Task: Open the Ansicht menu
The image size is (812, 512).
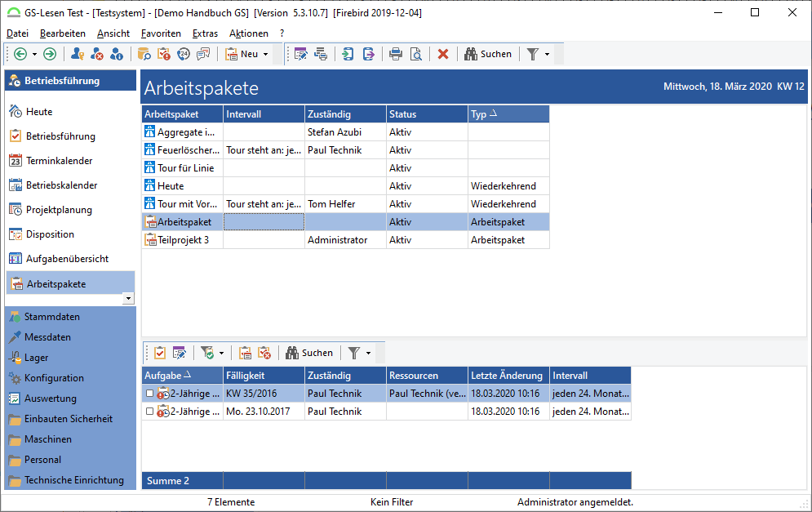Action: (113, 33)
